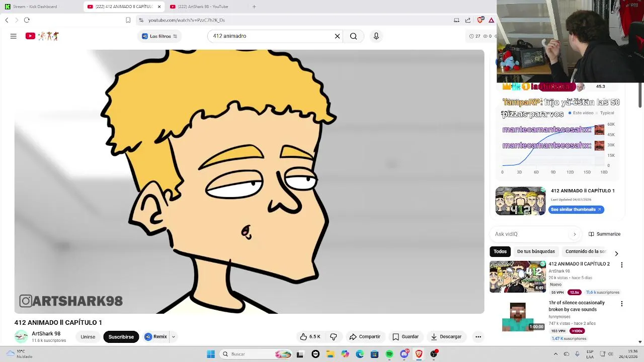Open a new browser tab
The height and width of the screenshot is (362, 644).
(x=254, y=7)
